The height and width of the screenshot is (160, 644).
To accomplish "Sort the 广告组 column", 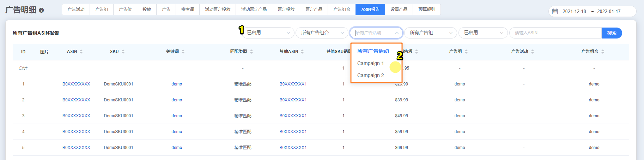I will (x=466, y=52).
